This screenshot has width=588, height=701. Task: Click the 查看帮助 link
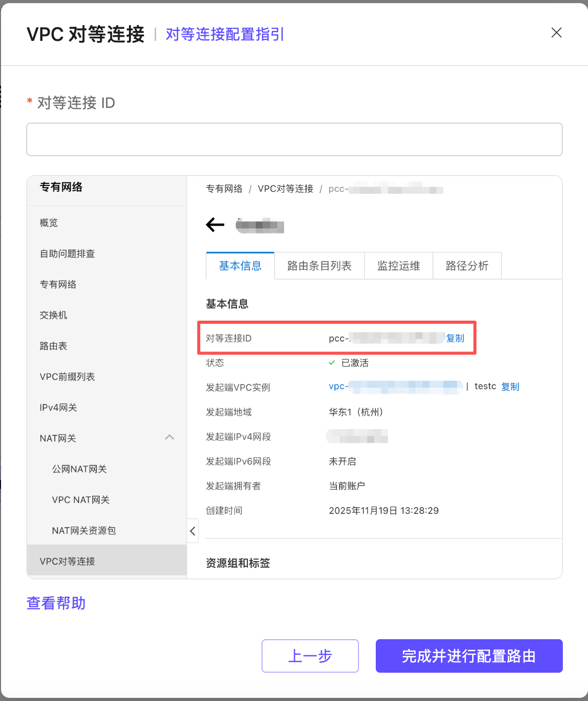click(56, 603)
